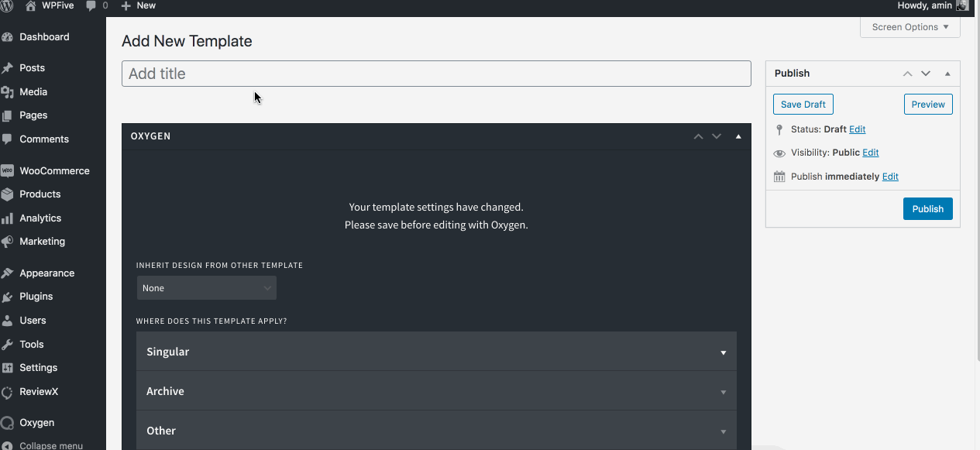This screenshot has height=450, width=980.
Task: Open the Oxygen sidebar menu icon
Action: 8,423
